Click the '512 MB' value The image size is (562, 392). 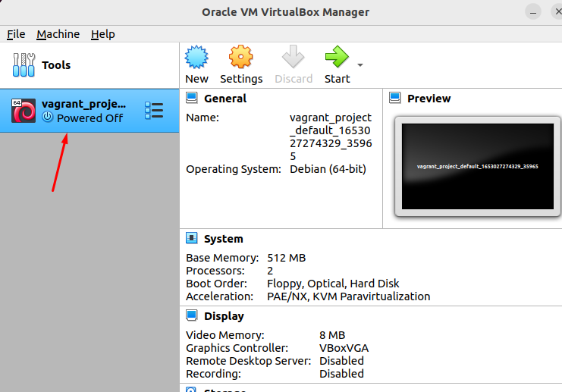(287, 258)
